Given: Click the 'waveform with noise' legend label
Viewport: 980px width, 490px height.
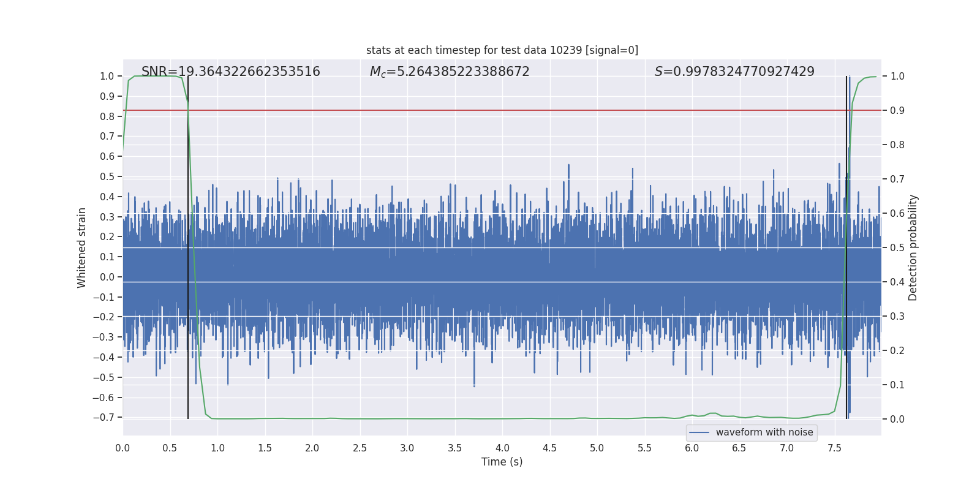Looking at the screenshot, I should coord(764,432).
